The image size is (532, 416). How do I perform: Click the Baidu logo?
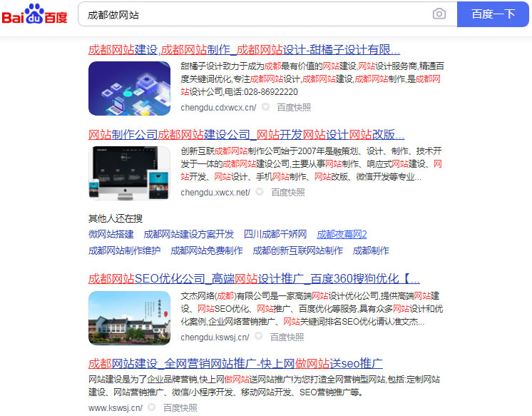pos(34,14)
